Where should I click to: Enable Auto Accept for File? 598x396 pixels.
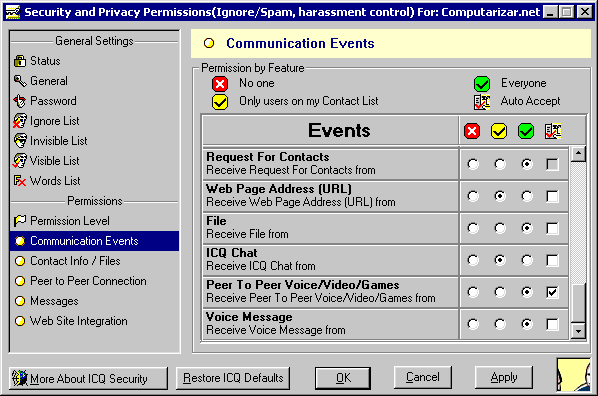click(552, 229)
